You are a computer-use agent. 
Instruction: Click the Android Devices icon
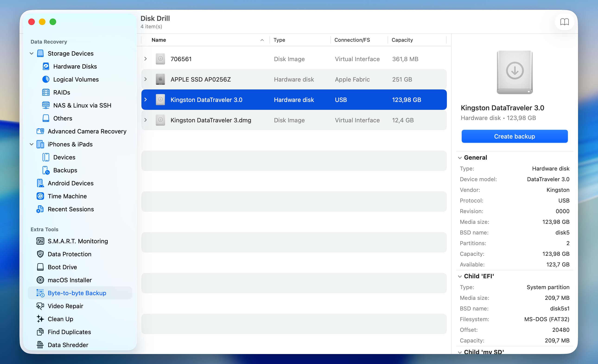point(40,183)
